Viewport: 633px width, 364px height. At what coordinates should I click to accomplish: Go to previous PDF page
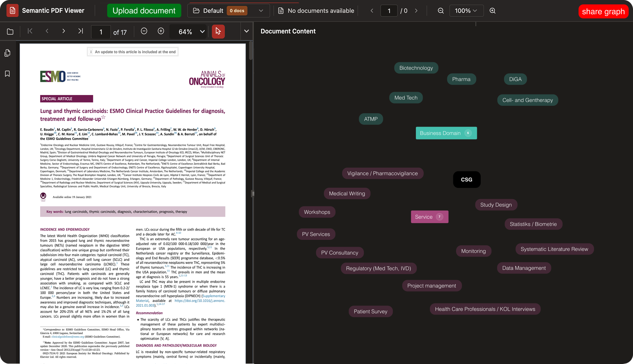[47, 31]
